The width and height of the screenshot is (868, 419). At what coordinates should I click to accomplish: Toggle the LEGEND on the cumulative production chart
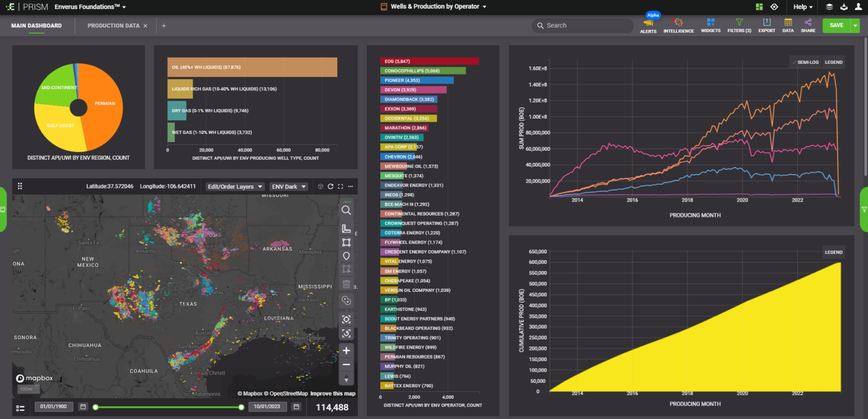tap(834, 252)
